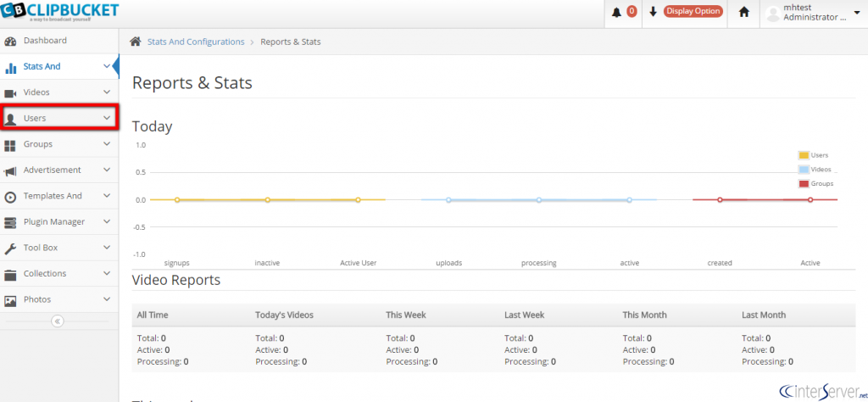Expand the Tool Box chevron
This screenshot has width=868, height=402.
pos(107,248)
